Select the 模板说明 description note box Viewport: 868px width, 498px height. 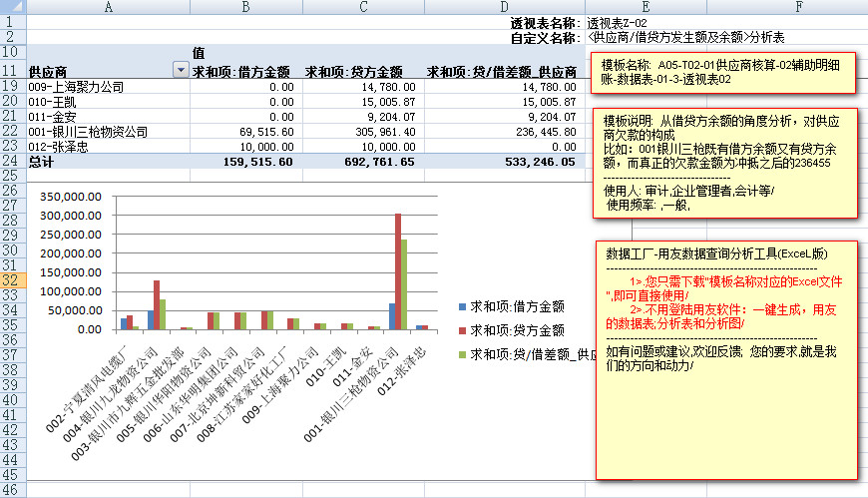[722, 162]
